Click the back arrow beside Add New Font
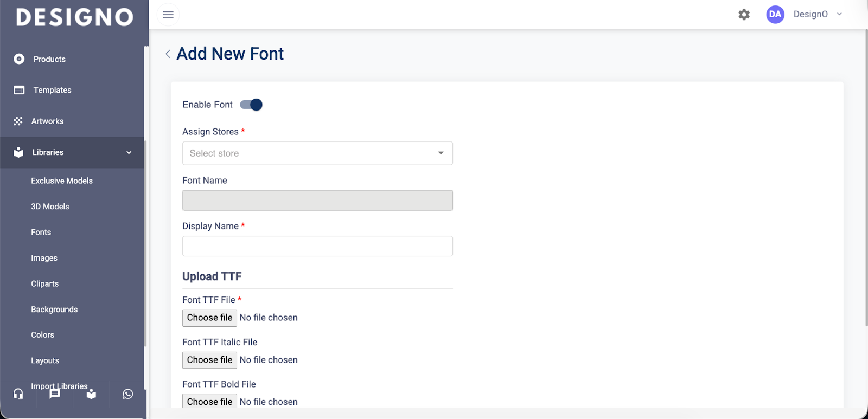This screenshot has width=868, height=419. point(168,54)
